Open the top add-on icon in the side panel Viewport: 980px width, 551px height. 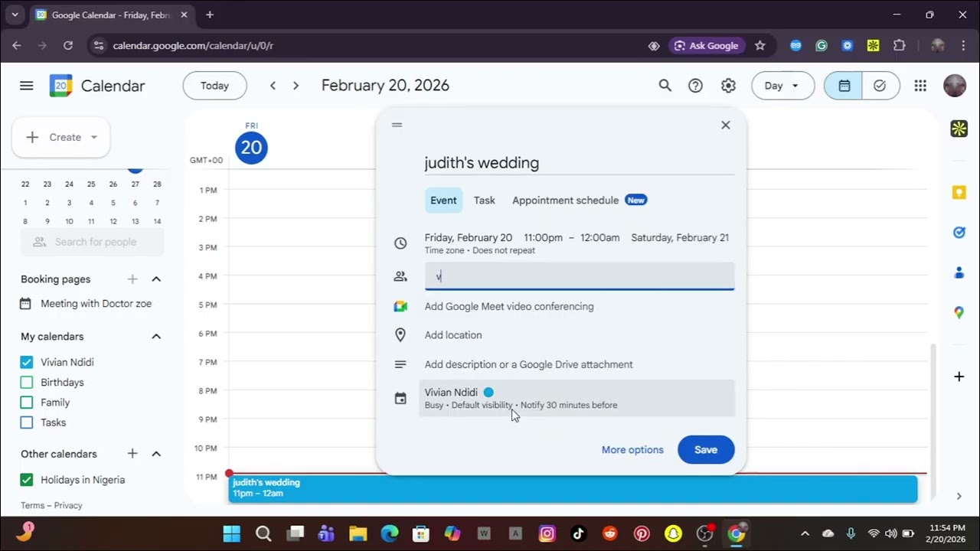pyautogui.click(x=959, y=129)
